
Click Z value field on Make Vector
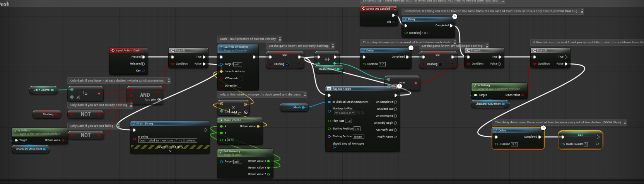click(x=231, y=140)
